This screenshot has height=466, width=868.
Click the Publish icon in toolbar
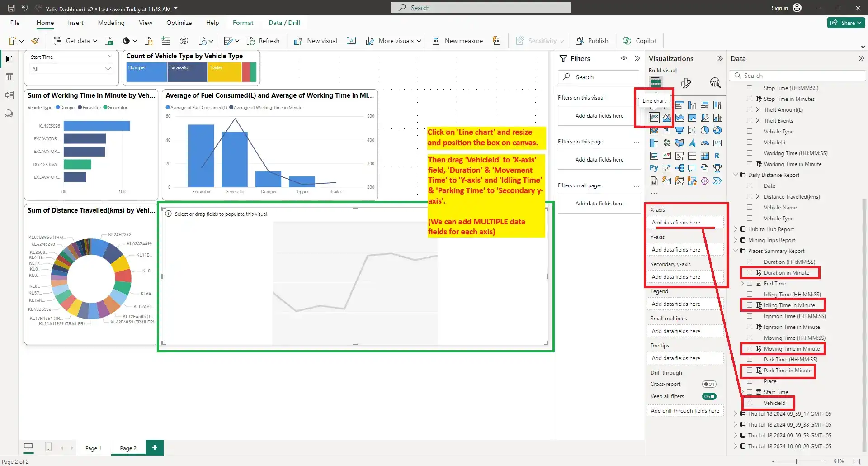(x=579, y=41)
